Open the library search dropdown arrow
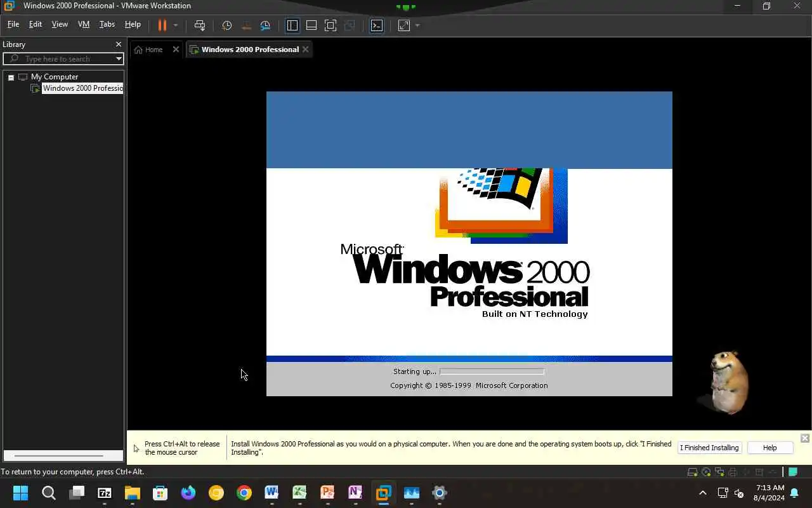The height and width of the screenshot is (508, 812). coord(119,58)
